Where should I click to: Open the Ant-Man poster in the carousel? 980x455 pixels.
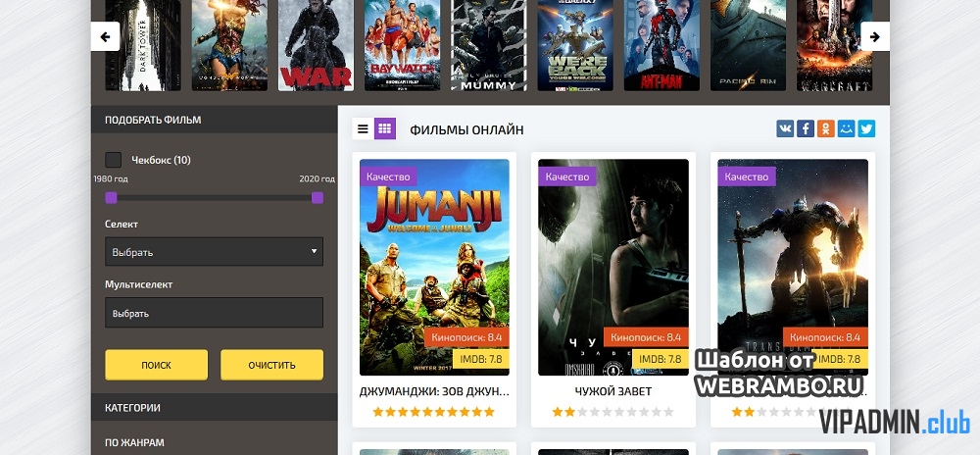tap(661, 46)
